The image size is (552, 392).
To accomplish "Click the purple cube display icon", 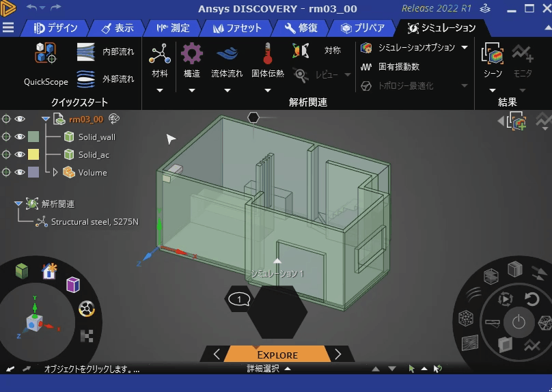I will [73, 284].
